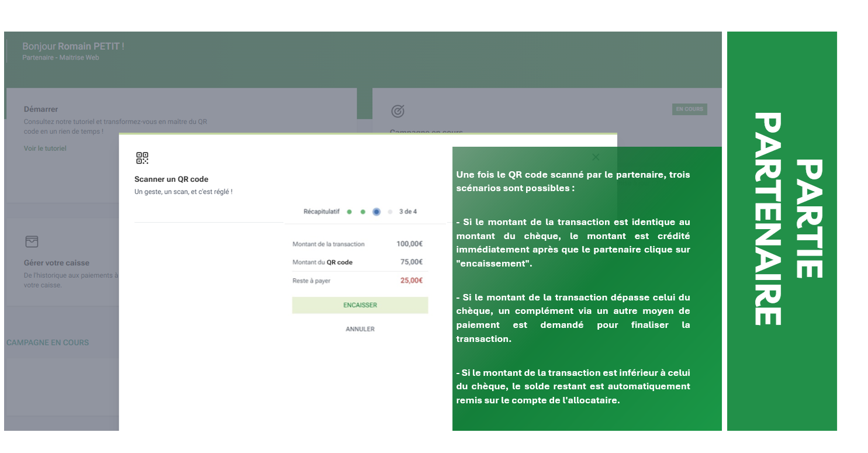
Task: Click the Récapitulatif step label
Action: pos(321,212)
